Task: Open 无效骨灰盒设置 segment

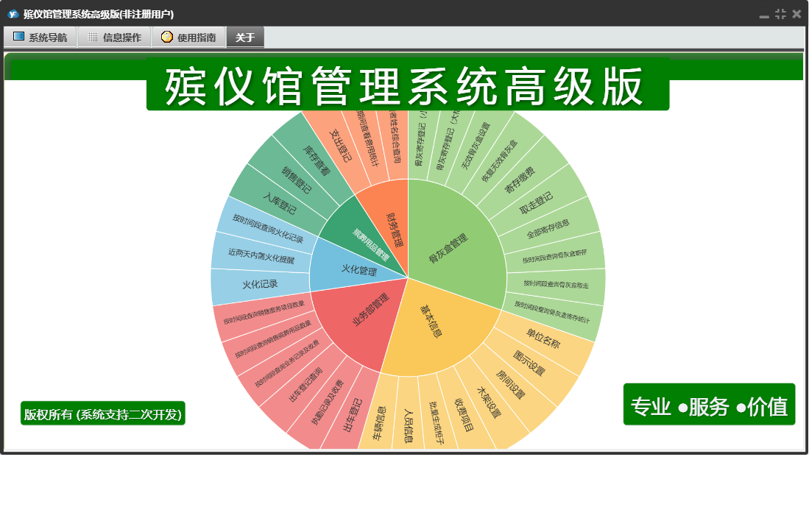Action: point(475,146)
